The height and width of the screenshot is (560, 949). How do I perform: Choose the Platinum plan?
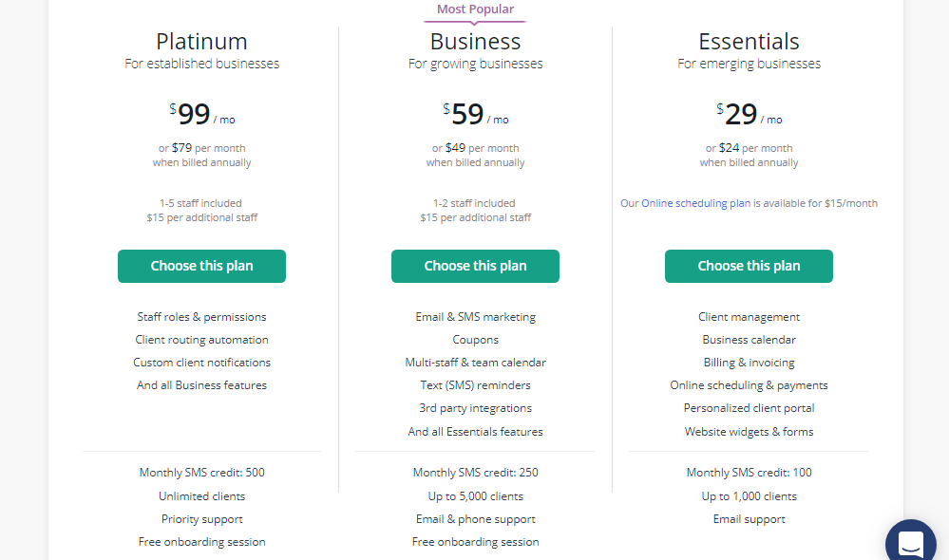click(x=201, y=266)
